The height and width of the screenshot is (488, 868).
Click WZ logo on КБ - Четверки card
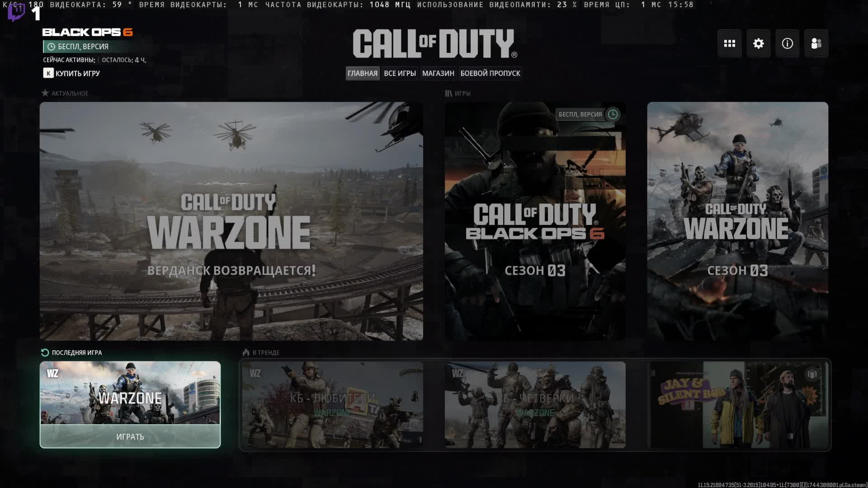click(458, 373)
